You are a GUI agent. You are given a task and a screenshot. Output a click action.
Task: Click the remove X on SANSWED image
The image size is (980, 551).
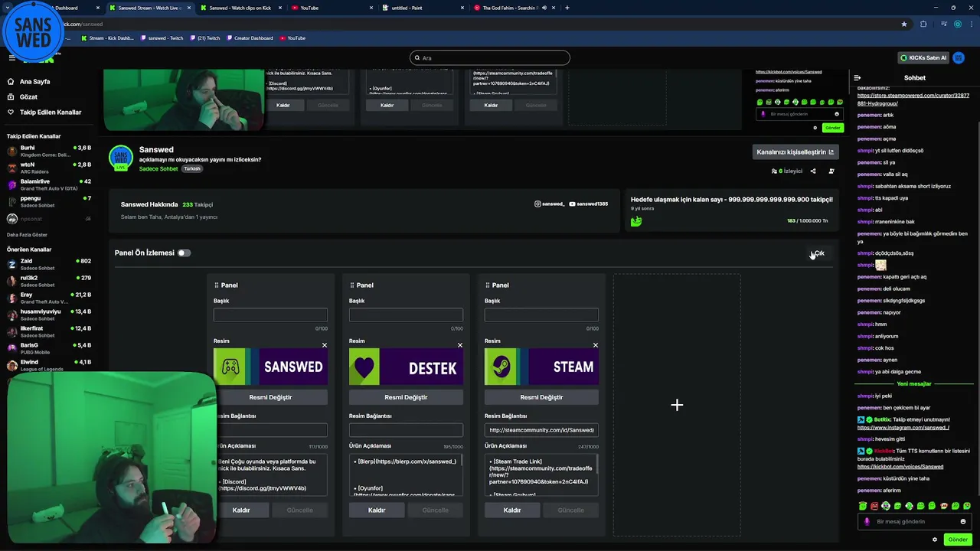click(325, 345)
